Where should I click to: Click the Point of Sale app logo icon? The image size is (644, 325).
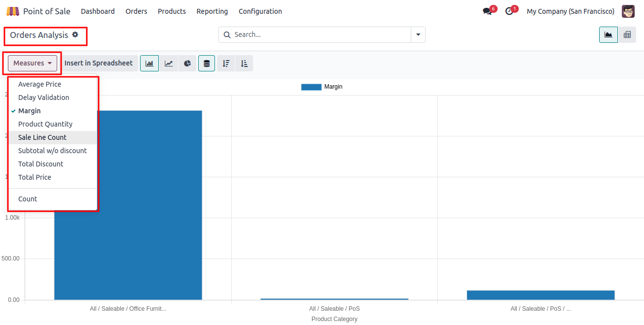[13, 11]
